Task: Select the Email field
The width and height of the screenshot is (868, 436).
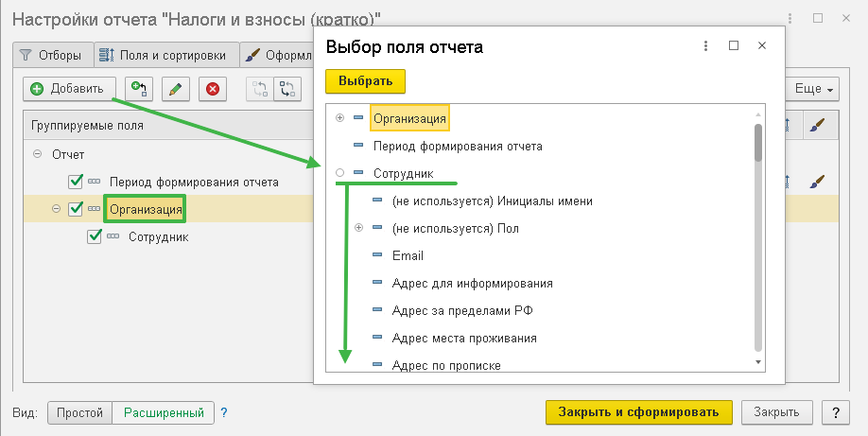Action: pyautogui.click(x=408, y=256)
